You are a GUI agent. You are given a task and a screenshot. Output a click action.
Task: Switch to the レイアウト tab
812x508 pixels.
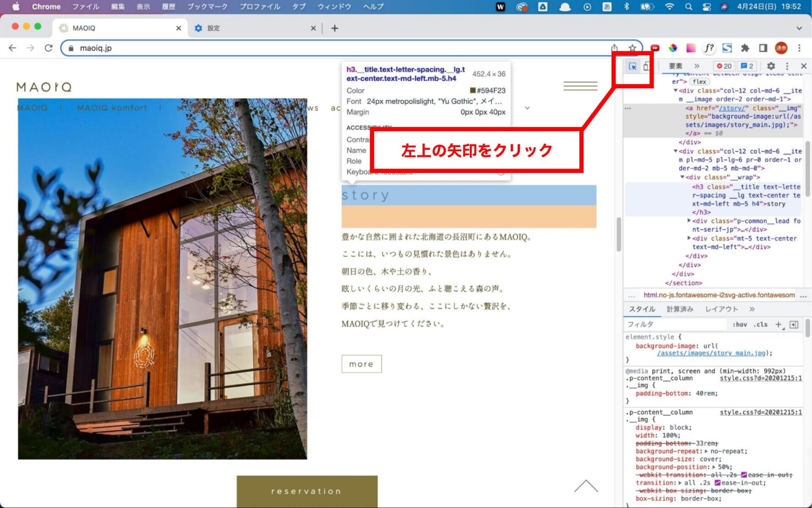(721, 309)
